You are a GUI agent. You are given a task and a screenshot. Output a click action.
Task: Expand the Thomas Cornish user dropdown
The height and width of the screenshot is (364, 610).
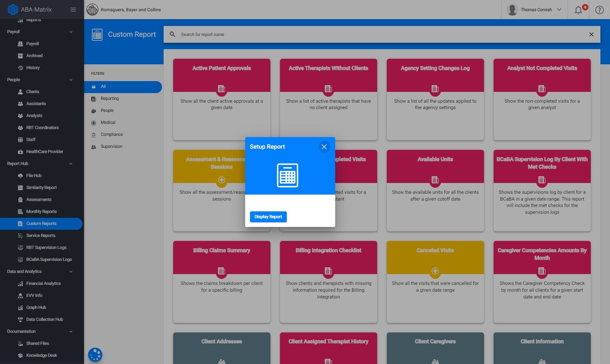pos(559,10)
